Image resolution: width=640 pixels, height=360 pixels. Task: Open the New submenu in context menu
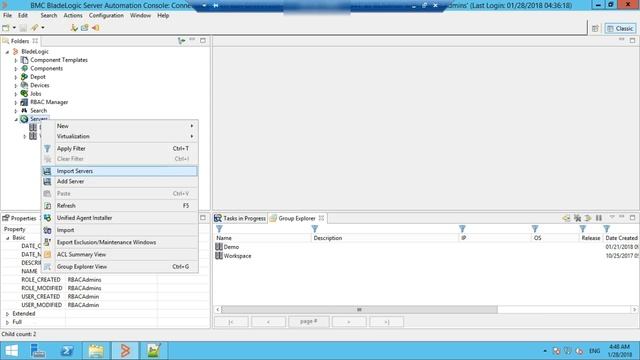tap(120, 126)
